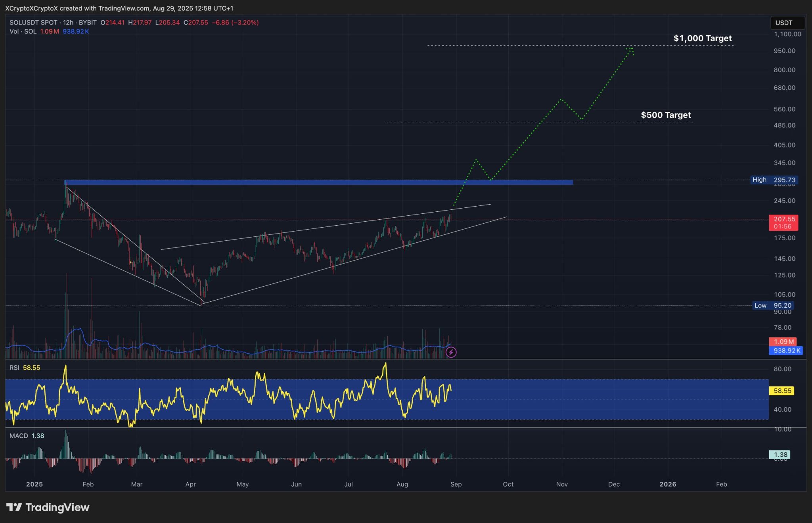Open the USDT currency selector
812x523 pixels.
tap(787, 23)
